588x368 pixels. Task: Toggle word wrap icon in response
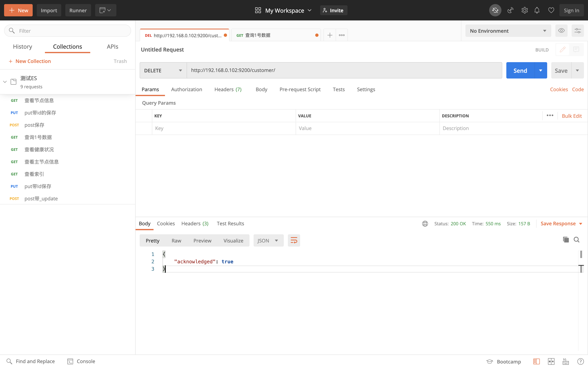click(x=294, y=240)
